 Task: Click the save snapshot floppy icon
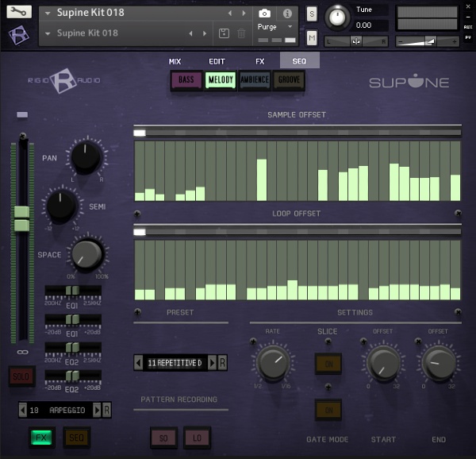(x=224, y=33)
